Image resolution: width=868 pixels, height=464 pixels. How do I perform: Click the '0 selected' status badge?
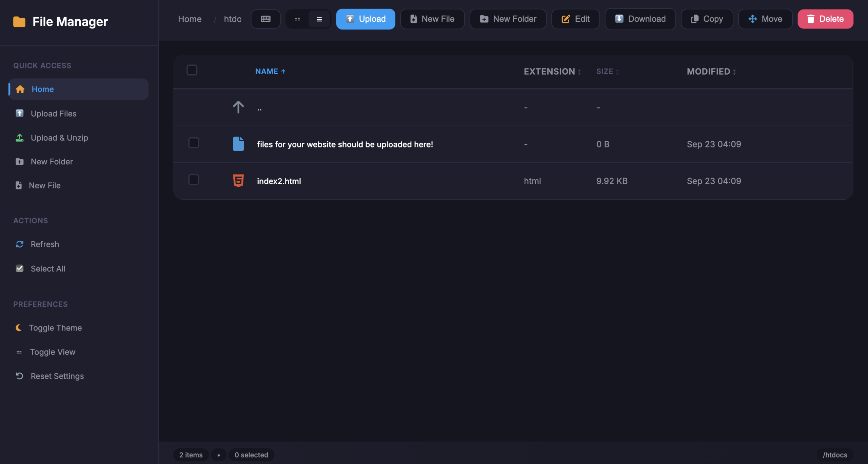251,455
